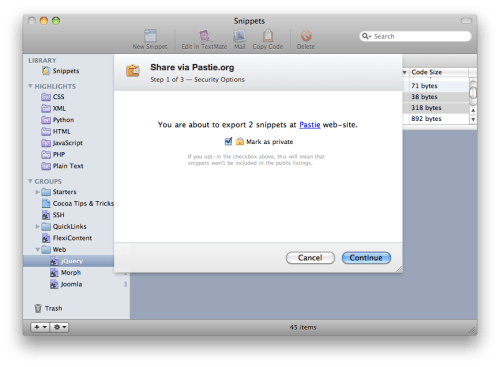Toggle the Mark as private checkbox

[228, 142]
